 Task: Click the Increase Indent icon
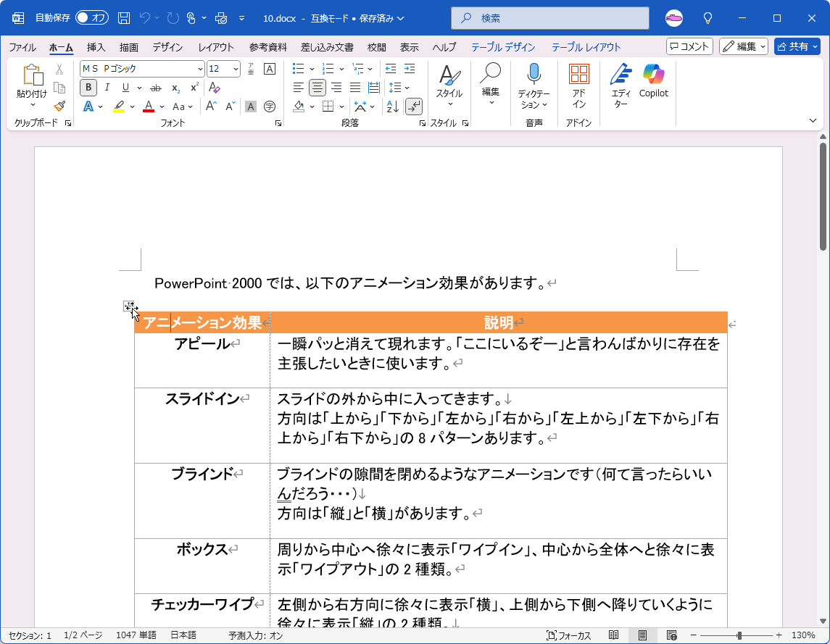click(x=410, y=69)
